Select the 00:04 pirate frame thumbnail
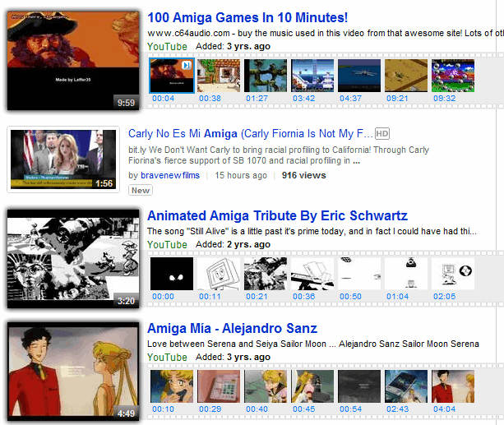504x425 pixels. click(x=172, y=76)
